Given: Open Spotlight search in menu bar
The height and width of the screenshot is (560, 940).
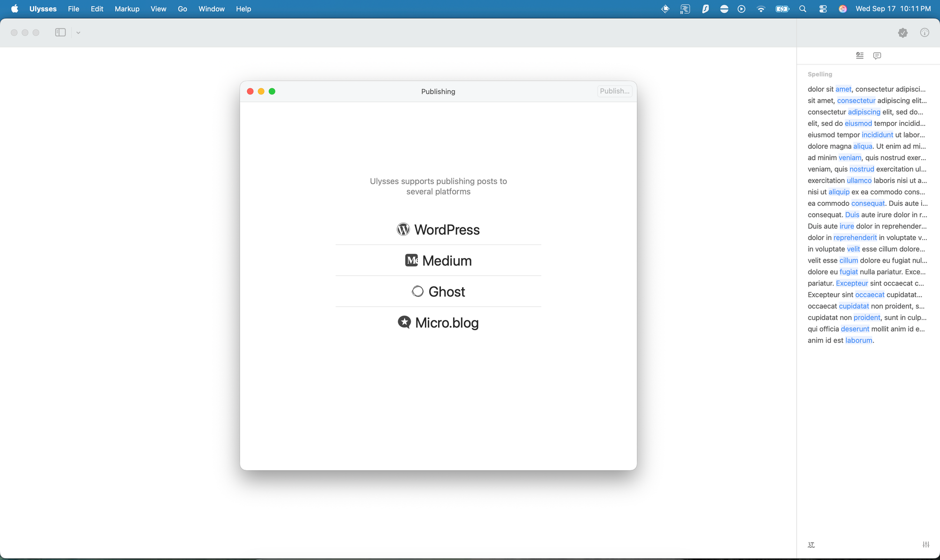Looking at the screenshot, I should coord(803,9).
